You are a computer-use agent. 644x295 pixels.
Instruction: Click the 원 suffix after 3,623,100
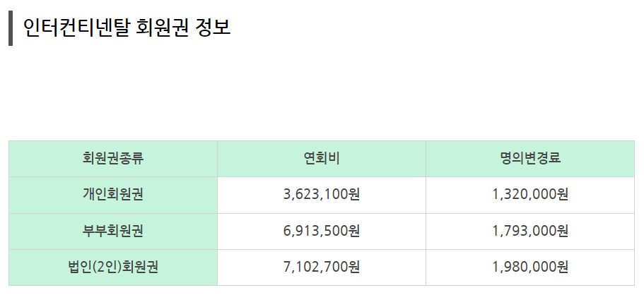[354, 194]
